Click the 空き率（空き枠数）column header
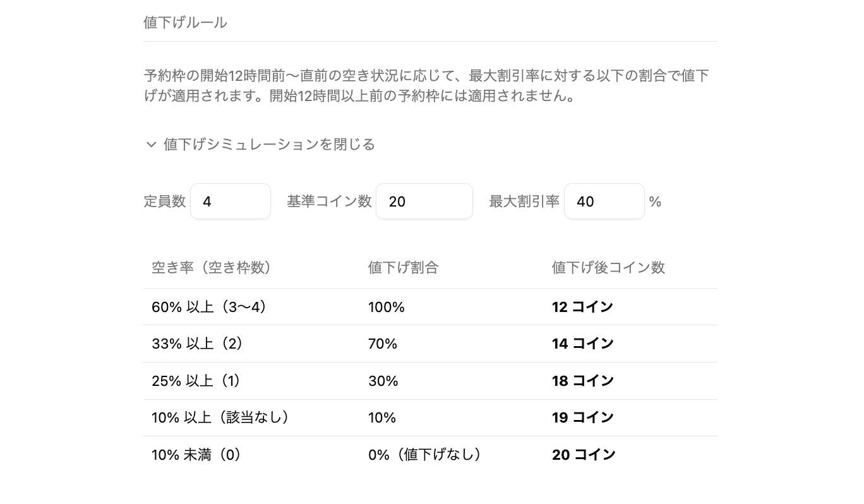 coord(212,267)
